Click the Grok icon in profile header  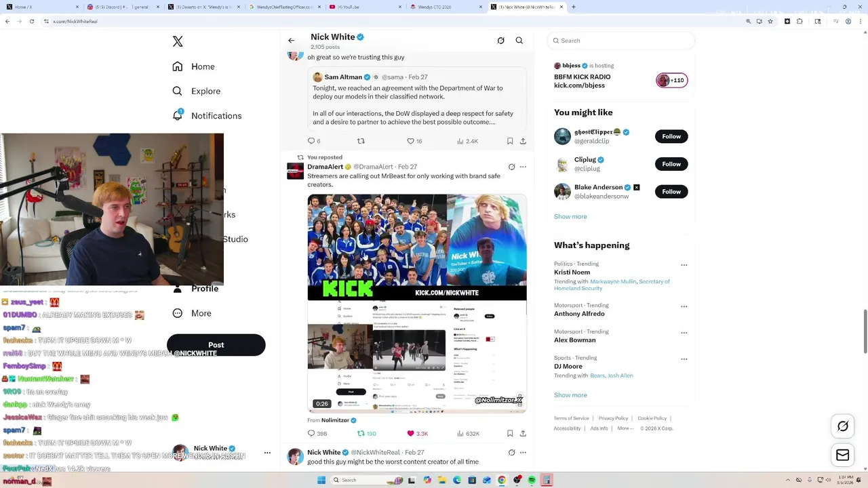(500, 41)
